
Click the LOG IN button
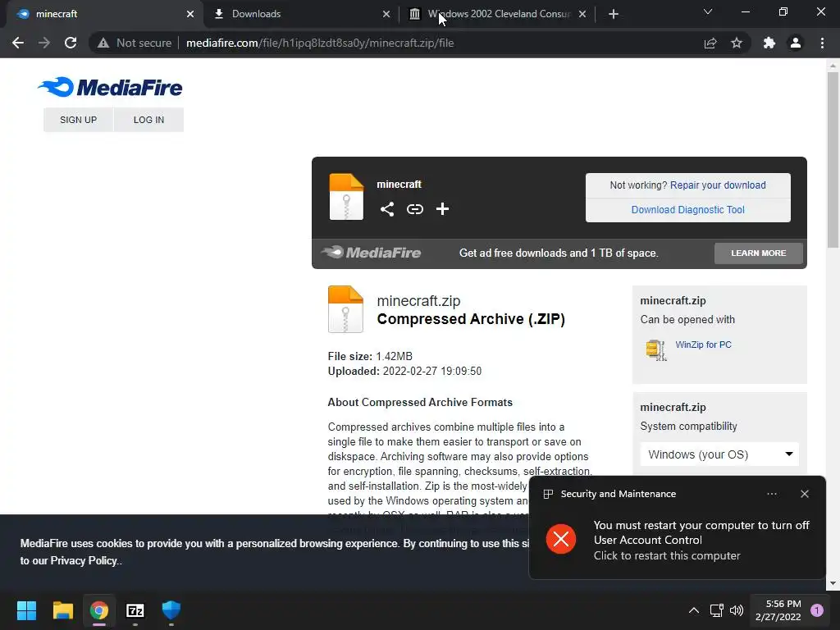[x=149, y=120]
